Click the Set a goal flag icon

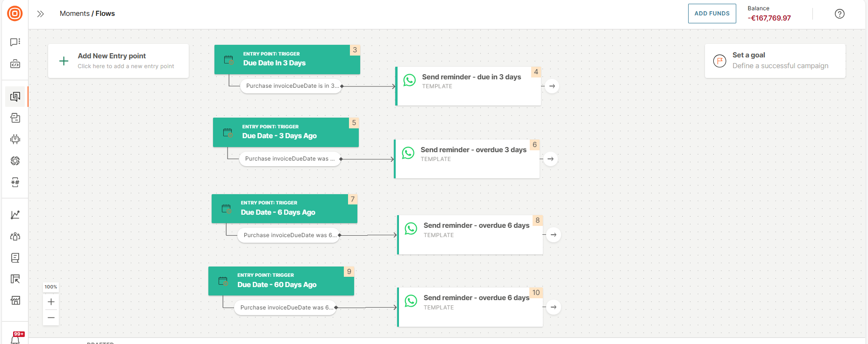[x=720, y=61]
